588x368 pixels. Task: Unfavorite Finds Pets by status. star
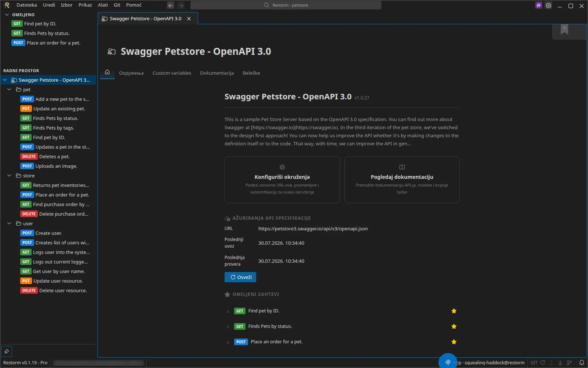[454, 326]
